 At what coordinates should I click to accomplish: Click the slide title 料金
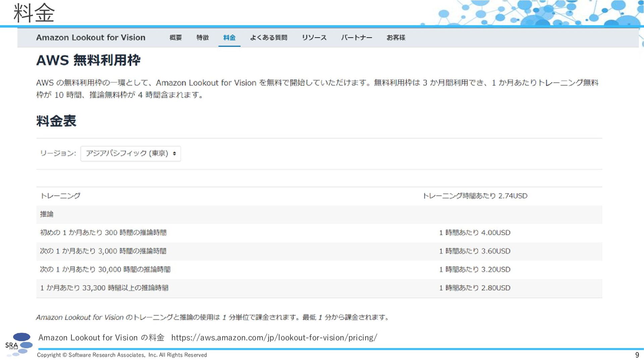pos(34,13)
